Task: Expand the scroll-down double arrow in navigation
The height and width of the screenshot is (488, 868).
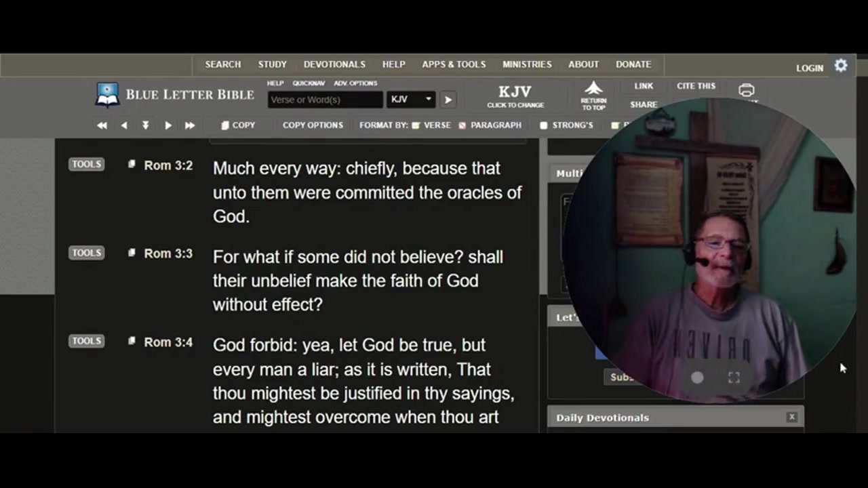Action: click(x=145, y=125)
